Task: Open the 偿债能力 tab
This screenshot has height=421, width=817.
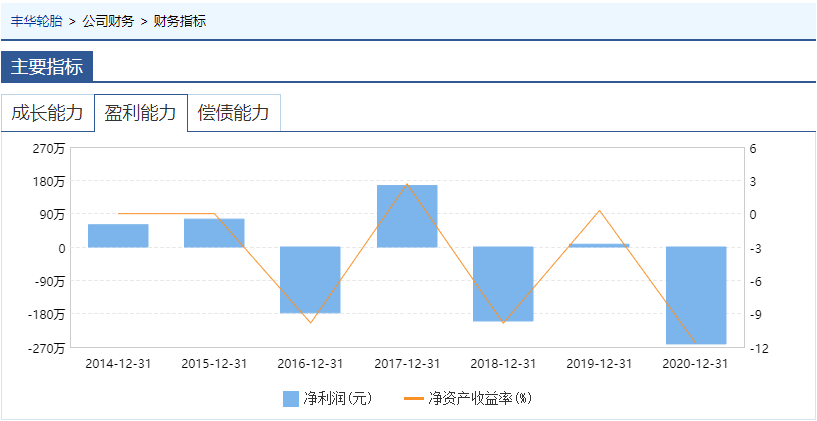Action: coord(234,113)
